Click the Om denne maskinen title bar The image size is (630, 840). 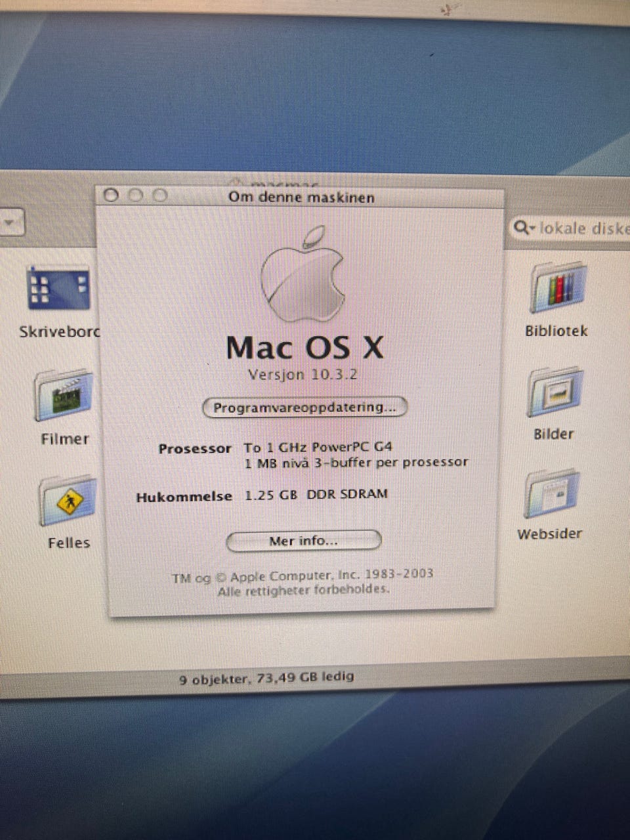tap(301, 197)
